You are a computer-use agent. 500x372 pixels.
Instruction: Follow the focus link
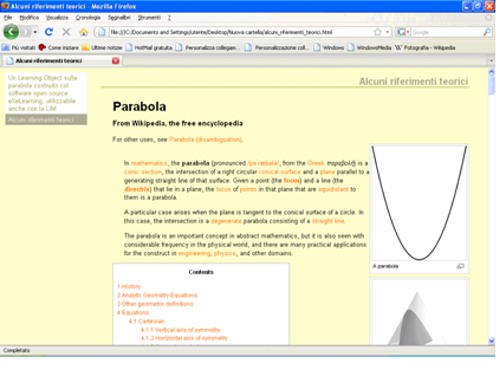point(292,181)
